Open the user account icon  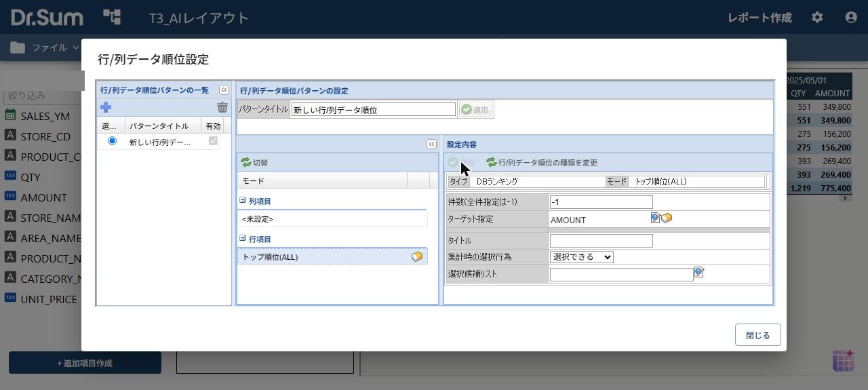click(x=851, y=18)
